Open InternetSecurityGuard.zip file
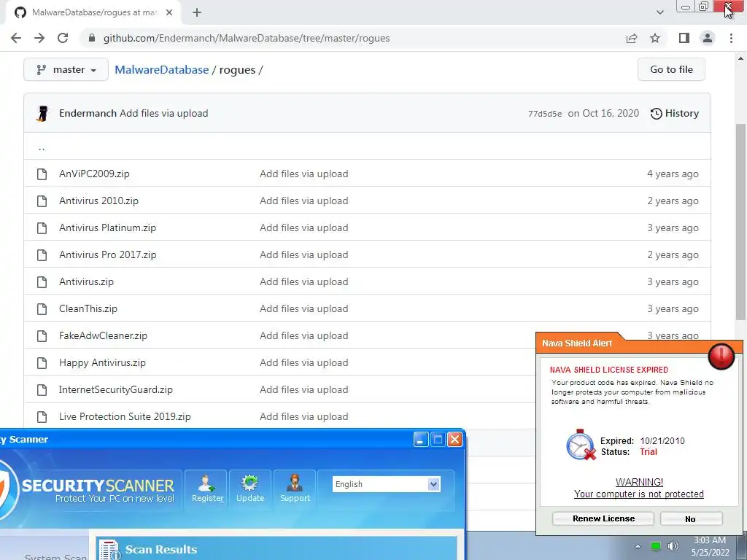747x560 pixels. tap(116, 389)
